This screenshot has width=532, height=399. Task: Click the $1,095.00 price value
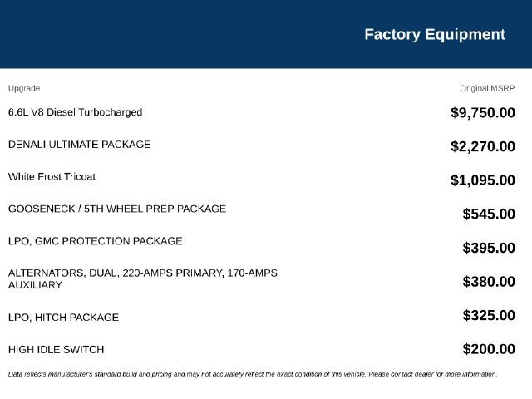click(x=483, y=180)
